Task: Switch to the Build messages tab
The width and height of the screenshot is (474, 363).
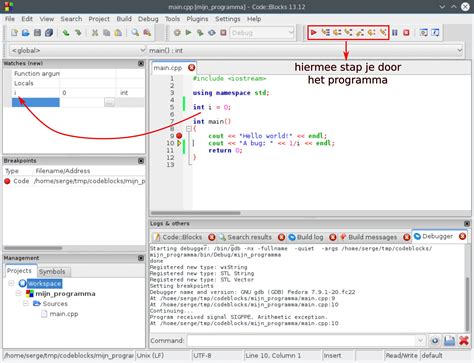Action: tap(372, 237)
